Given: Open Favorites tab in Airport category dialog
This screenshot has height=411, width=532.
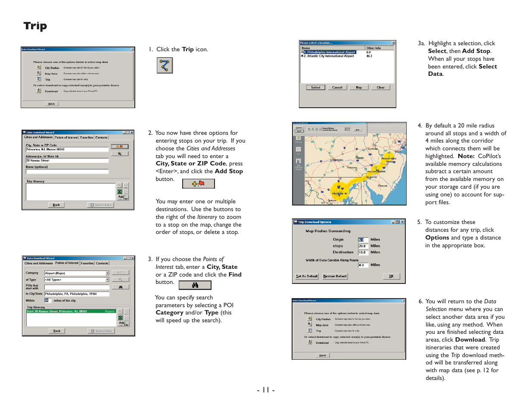Looking at the screenshot, I should [87, 263].
